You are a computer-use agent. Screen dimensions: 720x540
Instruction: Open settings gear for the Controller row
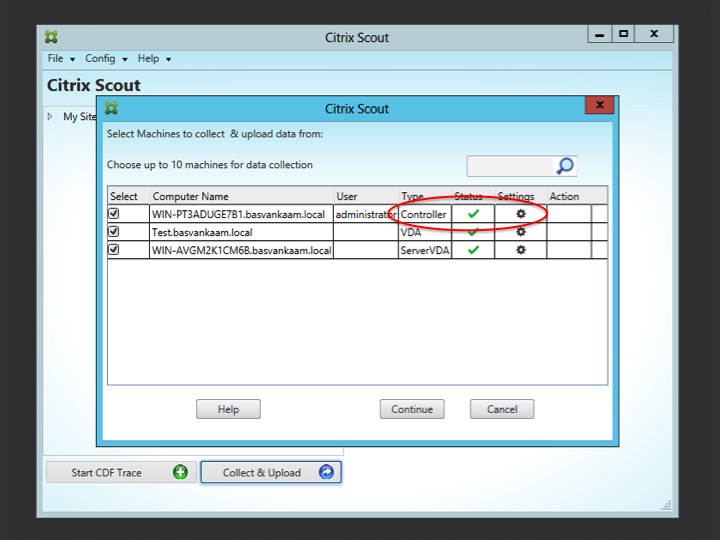pyautogui.click(x=521, y=214)
